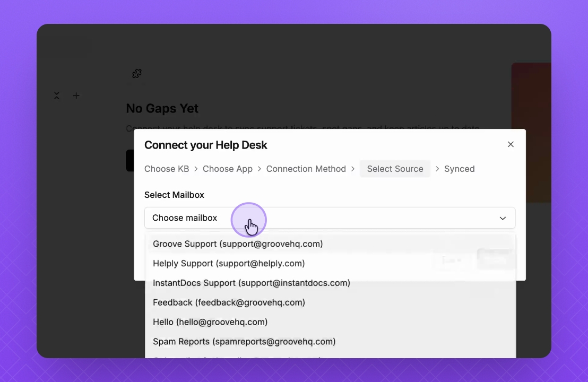Click the Select Source breadcrumb step
The width and height of the screenshot is (588, 382).
click(x=395, y=169)
